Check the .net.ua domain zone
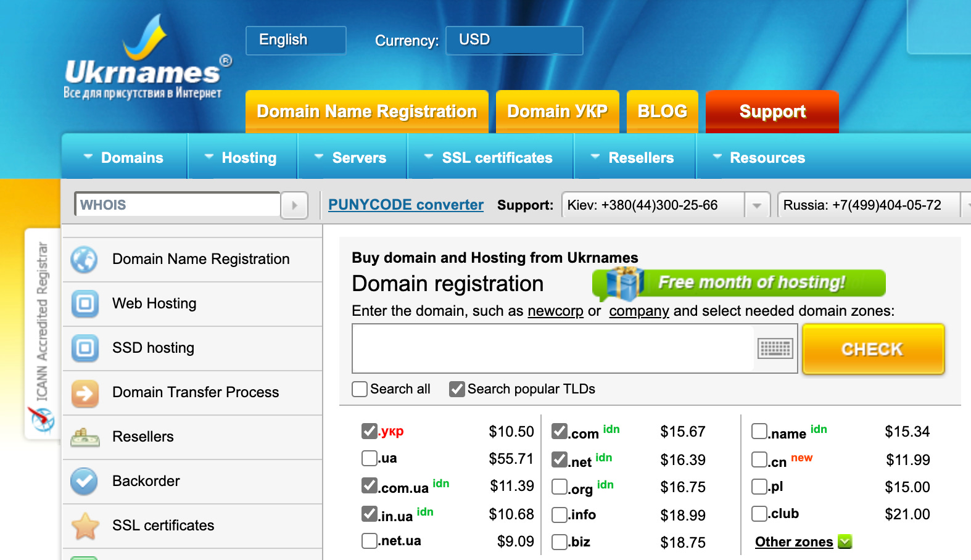This screenshot has width=971, height=560. [370, 541]
